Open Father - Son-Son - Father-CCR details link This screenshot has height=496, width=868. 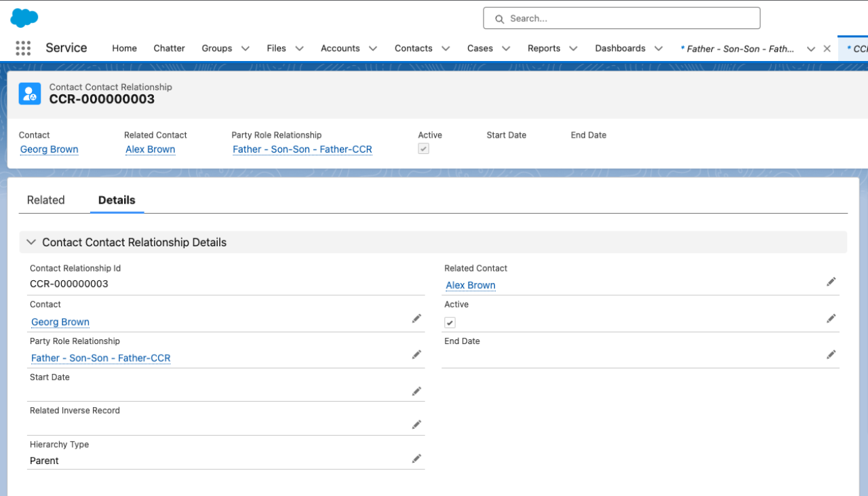[101, 358]
